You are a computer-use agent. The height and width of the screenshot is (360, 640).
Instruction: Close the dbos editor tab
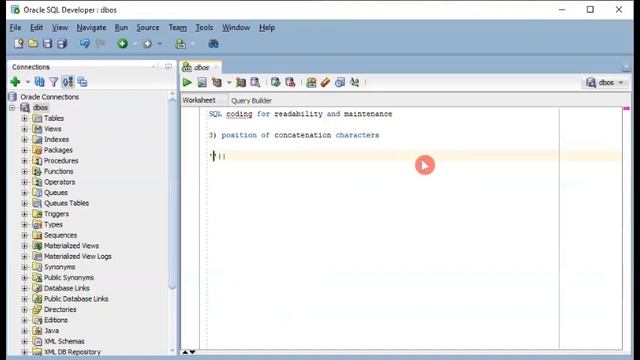(x=216, y=67)
